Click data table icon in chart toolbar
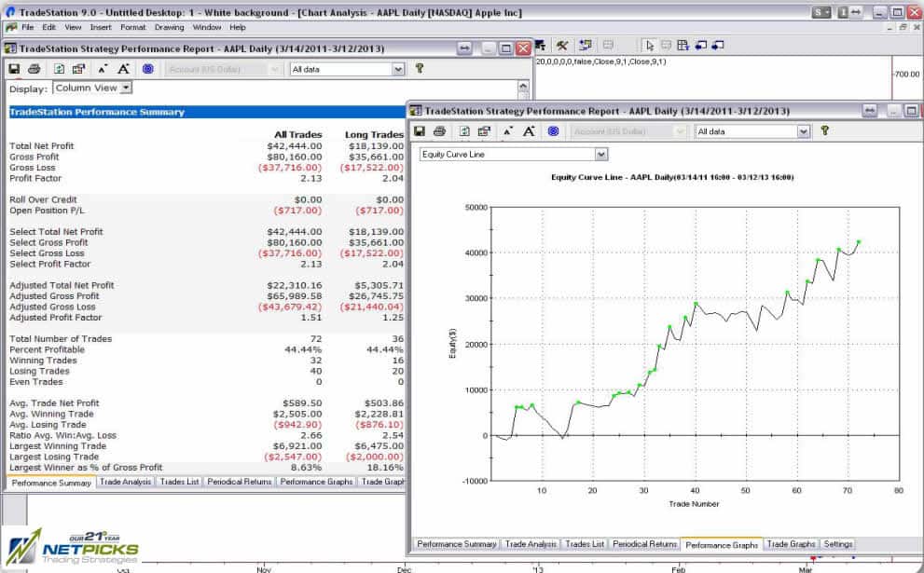This screenshot has height=573, width=924. coord(683,46)
